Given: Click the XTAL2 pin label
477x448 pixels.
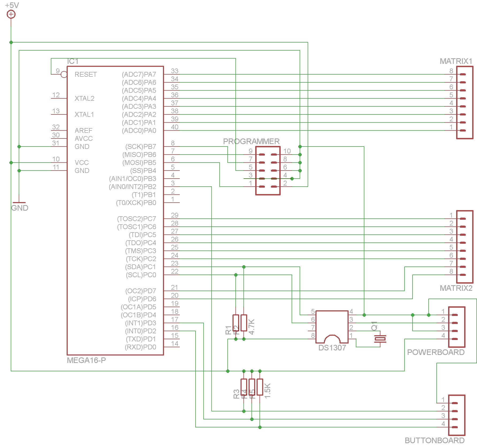Looking at the screenshot, I should point(85,98).
